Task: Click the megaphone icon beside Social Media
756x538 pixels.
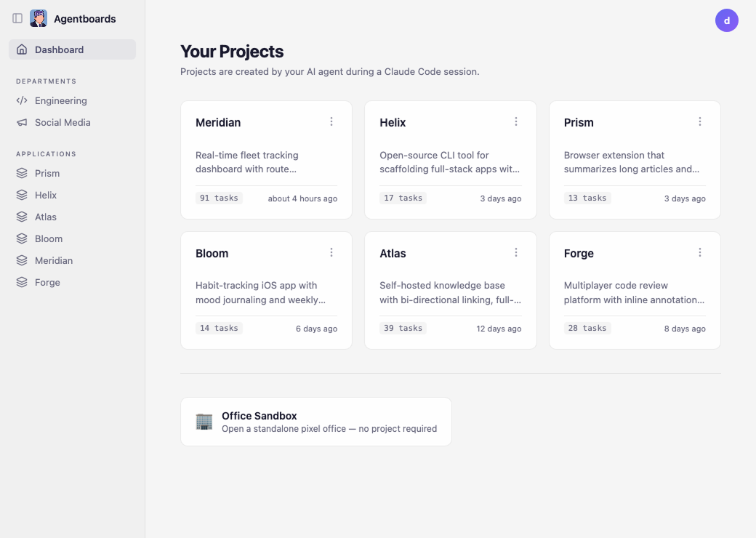Action: [x=23, y=122]
